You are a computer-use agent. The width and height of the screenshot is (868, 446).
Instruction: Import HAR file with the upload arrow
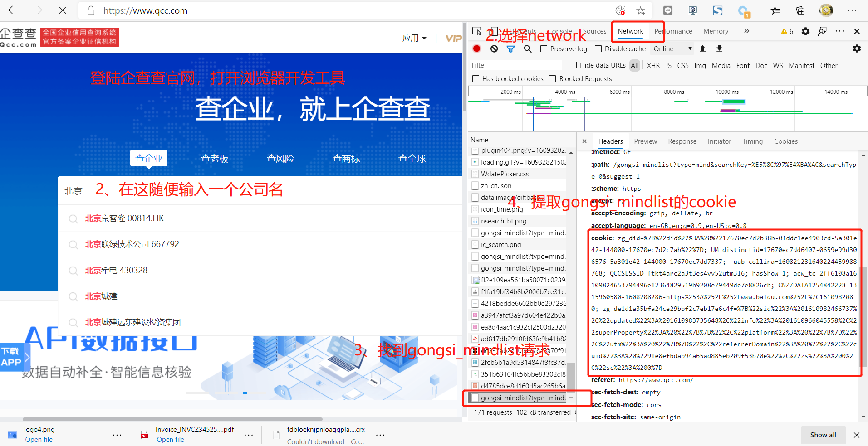pos(702,48)
